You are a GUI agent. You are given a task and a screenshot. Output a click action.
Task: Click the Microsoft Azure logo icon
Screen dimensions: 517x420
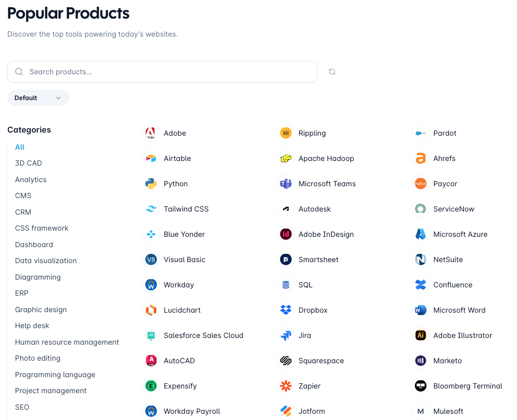421,234
